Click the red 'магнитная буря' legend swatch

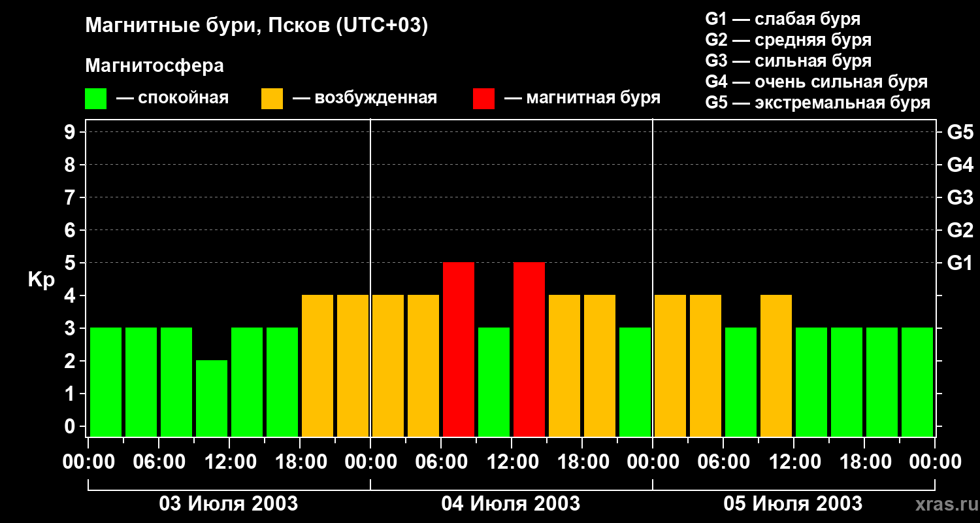tap(483, 99)
